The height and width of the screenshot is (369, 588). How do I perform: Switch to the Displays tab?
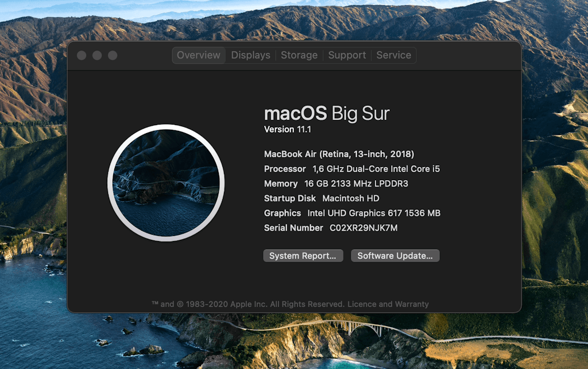[250, 55]
